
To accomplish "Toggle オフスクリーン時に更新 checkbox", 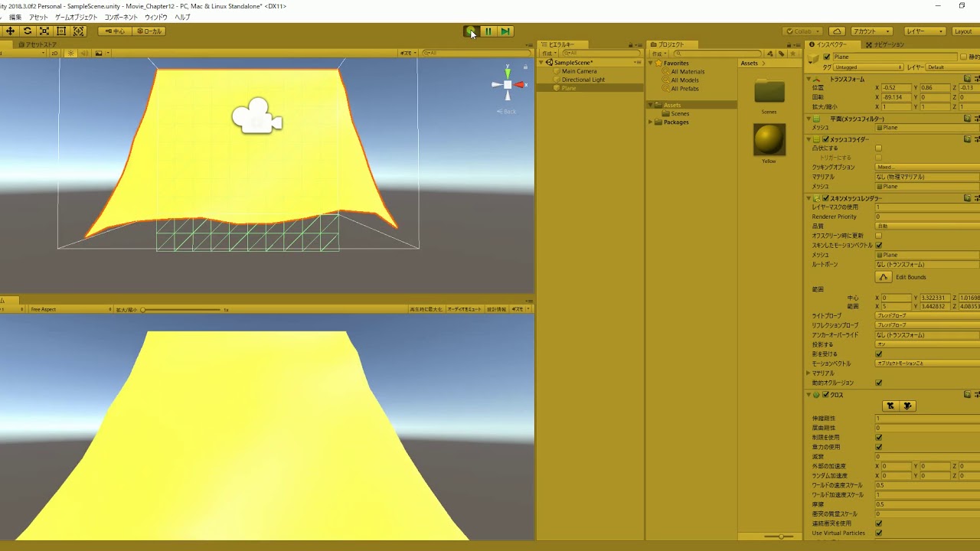I will coord(878,236).
